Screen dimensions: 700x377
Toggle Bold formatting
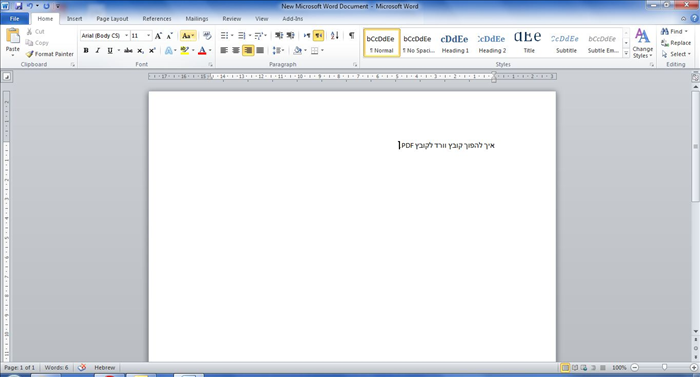pos(86,50)
